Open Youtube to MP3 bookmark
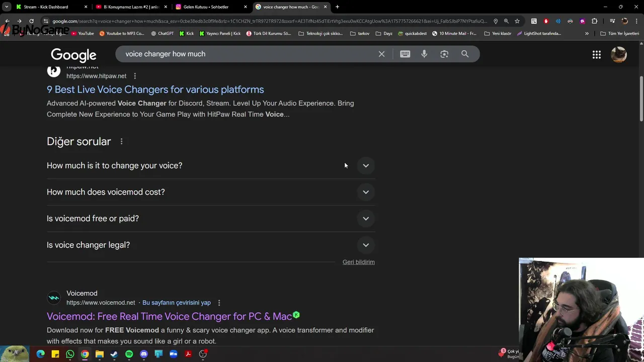Image resolution: width=644 pixels, height=362 pixels. pyautogui.click(x=122, y=34)
